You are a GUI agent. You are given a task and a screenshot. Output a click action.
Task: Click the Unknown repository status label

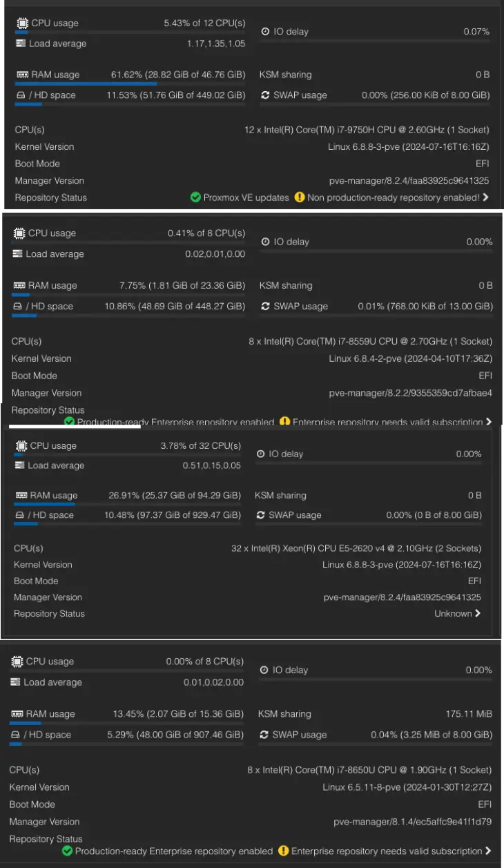[453, 613]
